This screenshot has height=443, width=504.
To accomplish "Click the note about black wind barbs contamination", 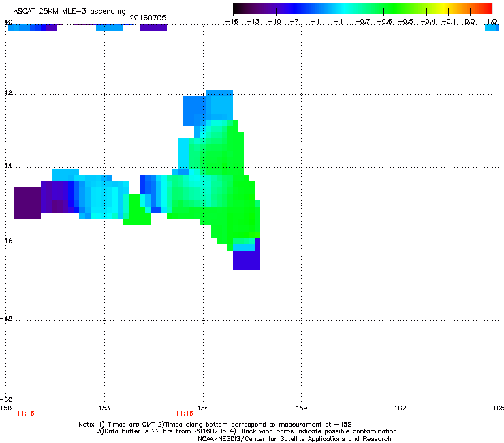I will point(313,431).
